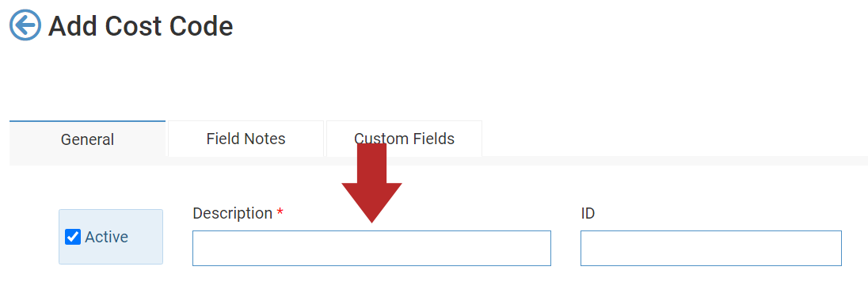Click the Add Cost Code heading
868x297 pixels.
point(141,26)
